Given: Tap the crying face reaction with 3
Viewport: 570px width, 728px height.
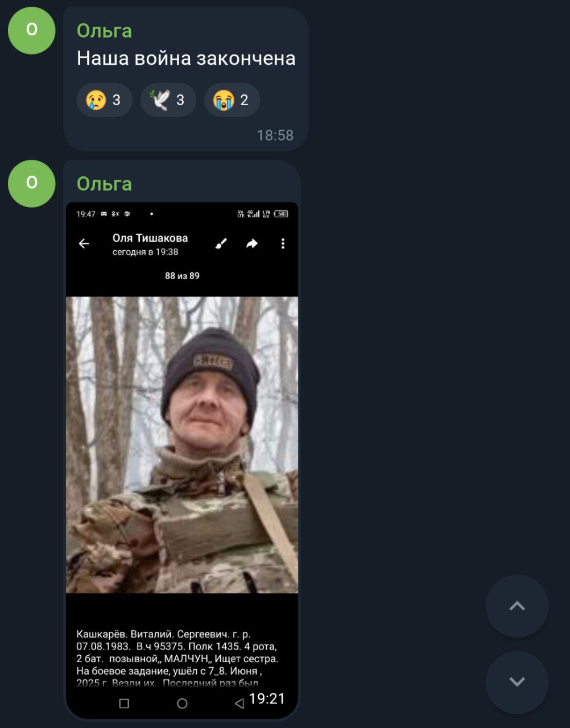Looking at the screenshot, I should (104, 100).
